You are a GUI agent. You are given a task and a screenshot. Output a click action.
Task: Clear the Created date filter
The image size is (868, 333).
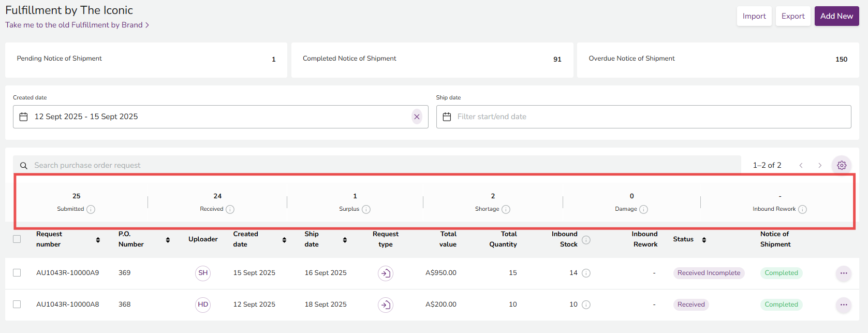point(417,117)
